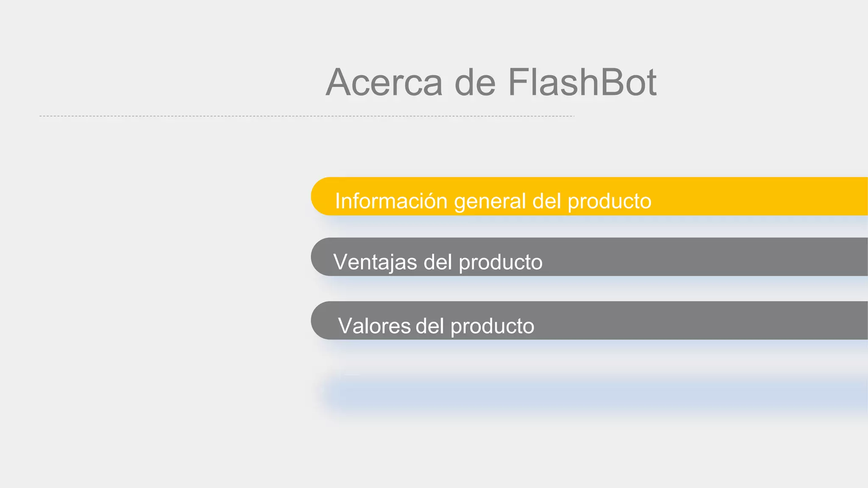Click the word "Ventajas" in the gray bar
The width and height of the screenshot is (868, 488).
tap(375, 262)
